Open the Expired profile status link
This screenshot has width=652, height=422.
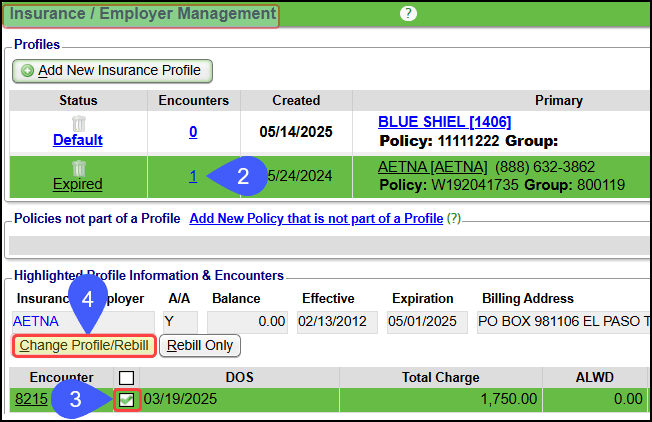tap(78, 184)
